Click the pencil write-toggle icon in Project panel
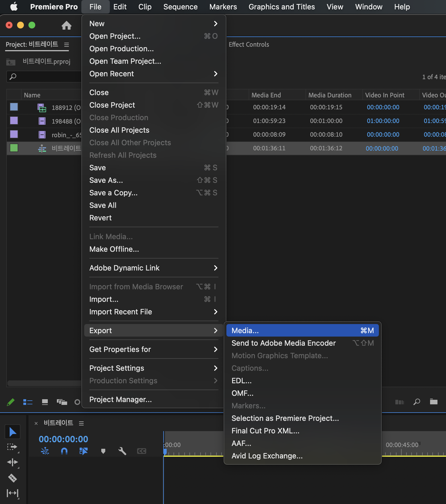The width and height of the screenshot is (446, 504). [x=11, y=402]
